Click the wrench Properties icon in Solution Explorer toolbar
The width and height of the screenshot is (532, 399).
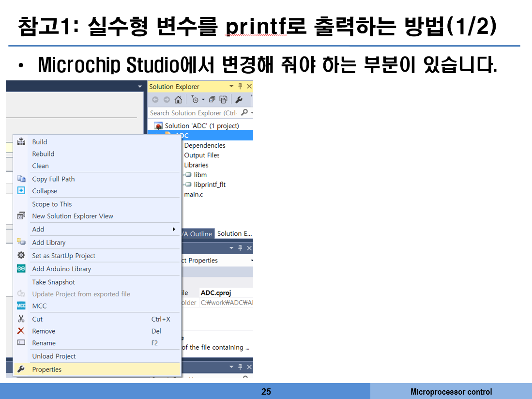239,100
